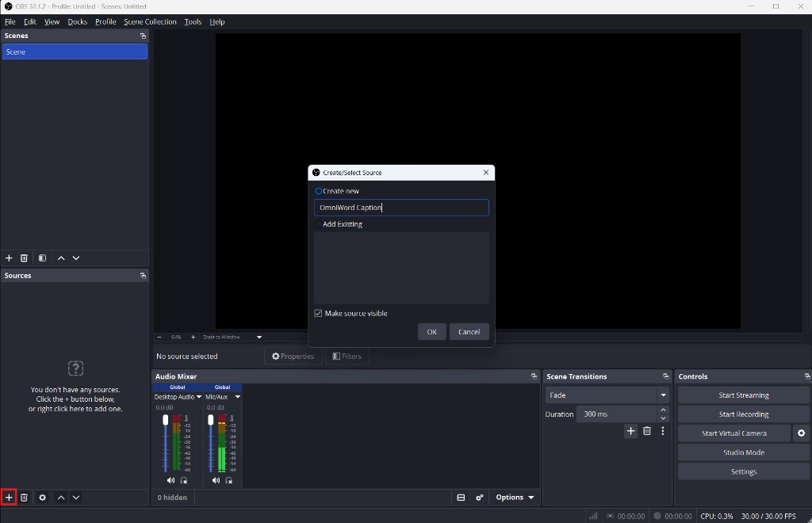Open the File menu

pyautogui.click(x=10, y=21)
